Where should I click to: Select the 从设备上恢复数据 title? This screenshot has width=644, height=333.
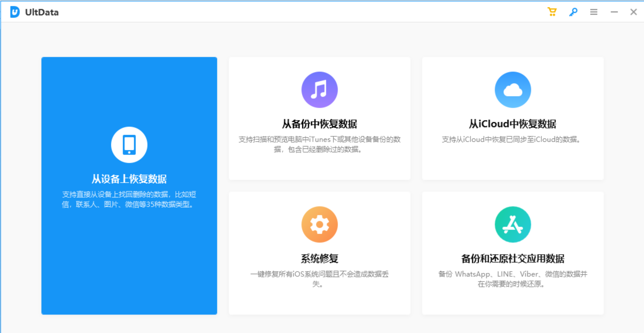pyautogui.click(x=129, y=179)
